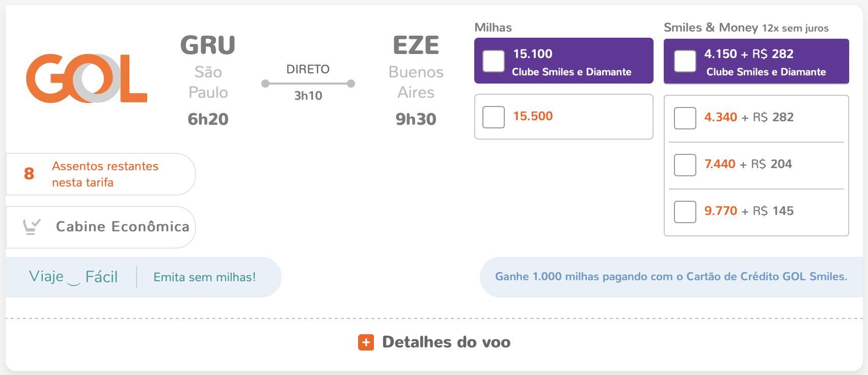868x375 pixels.
Task: Click the seat icon beside Cabine Econômica
Action: 32,227
